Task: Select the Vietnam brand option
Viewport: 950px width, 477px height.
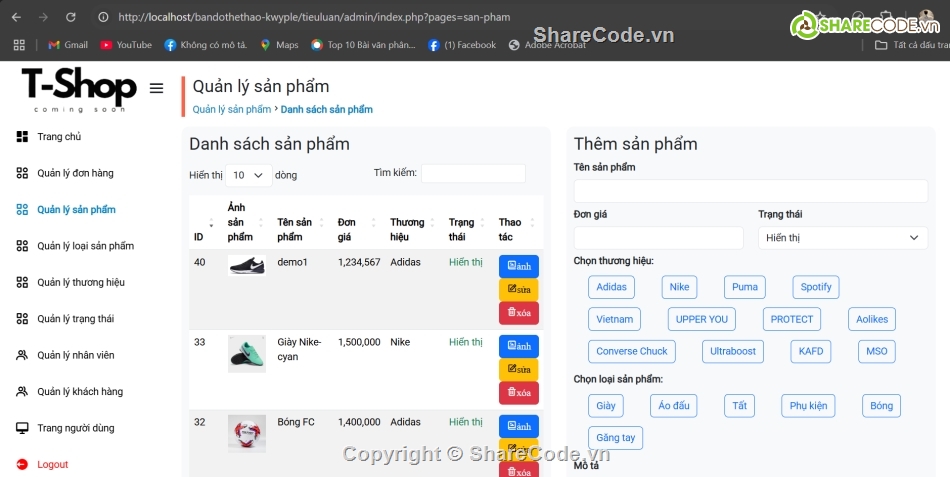Action: click(x=614, y=319)
